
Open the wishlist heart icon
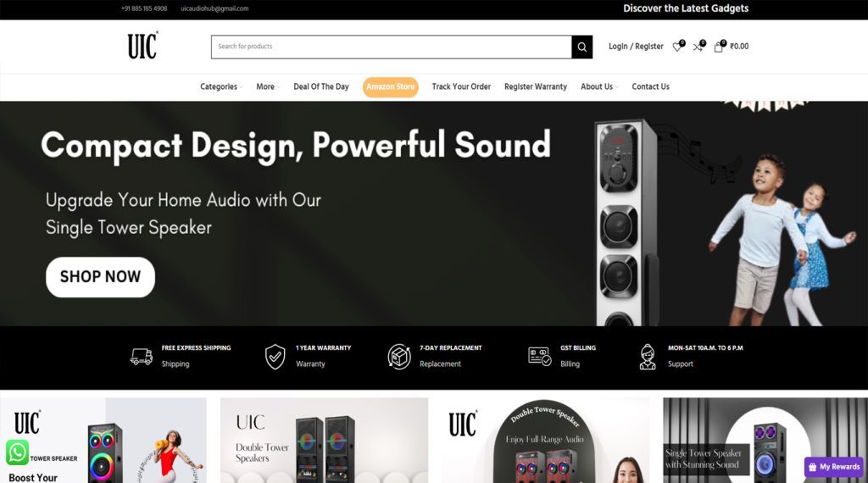677,47
